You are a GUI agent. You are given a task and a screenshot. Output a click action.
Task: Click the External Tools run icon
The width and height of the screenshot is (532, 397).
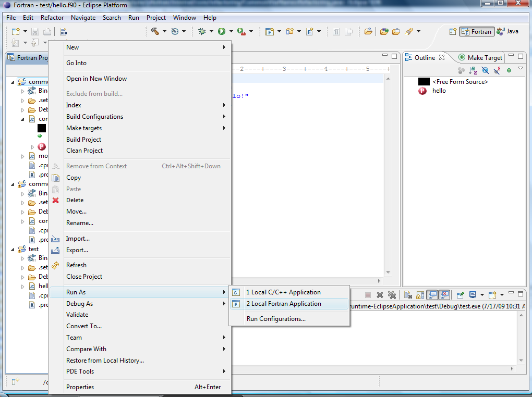[241, 32]
